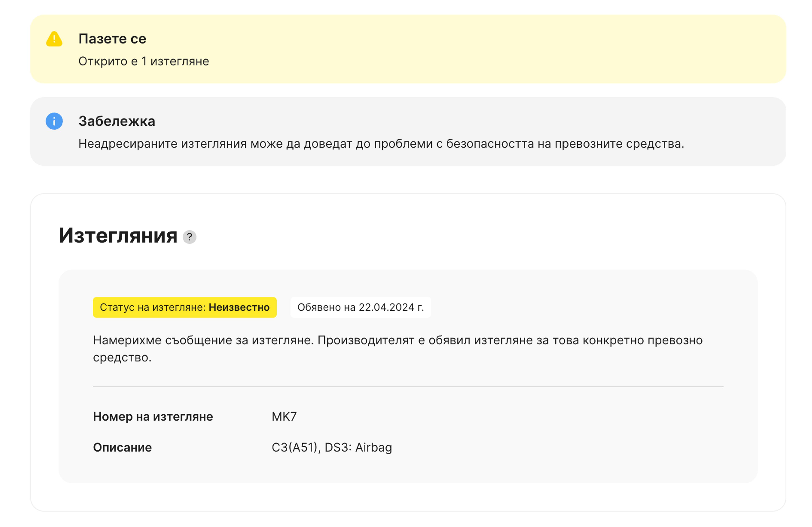Toggle the Обявено на 22.04.2024 date chip
The height and width of the screenshot is (527, 812).
click(x=361, y=307)
